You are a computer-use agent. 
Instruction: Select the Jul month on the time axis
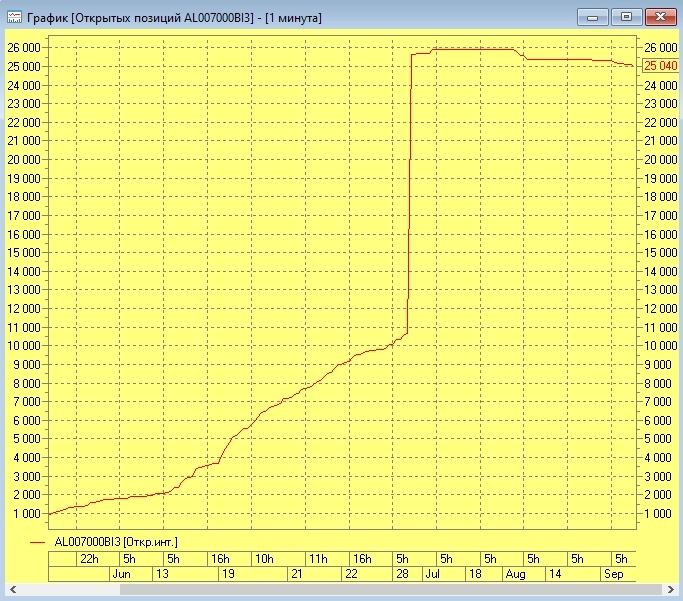pos(433,575)
